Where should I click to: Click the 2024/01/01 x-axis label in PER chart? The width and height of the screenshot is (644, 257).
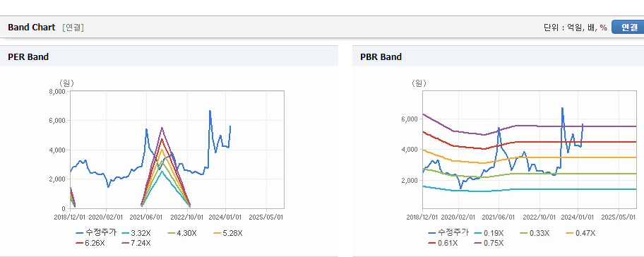tap(226, 217)
